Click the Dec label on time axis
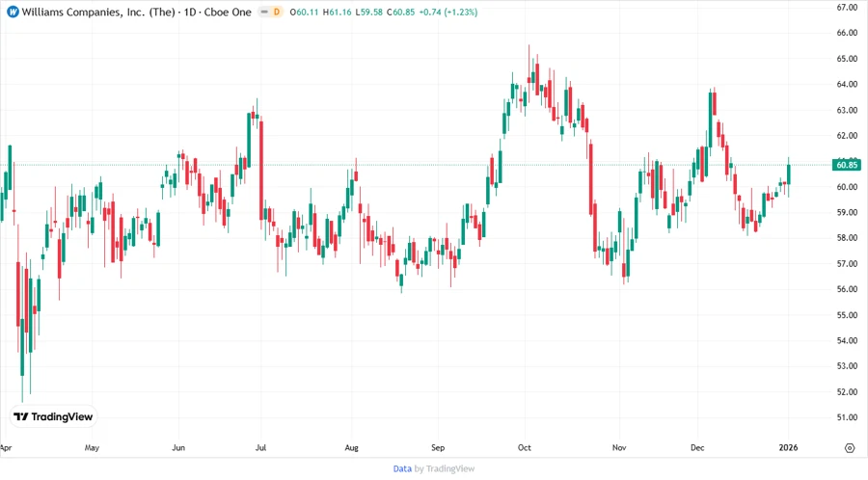The image size is (868, 480). (x=697, y=448)
